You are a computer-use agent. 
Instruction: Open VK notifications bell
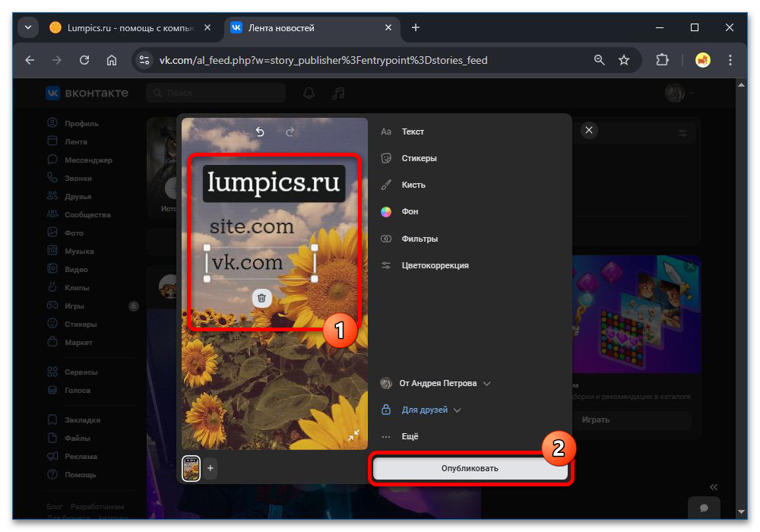tap(309, 93)
